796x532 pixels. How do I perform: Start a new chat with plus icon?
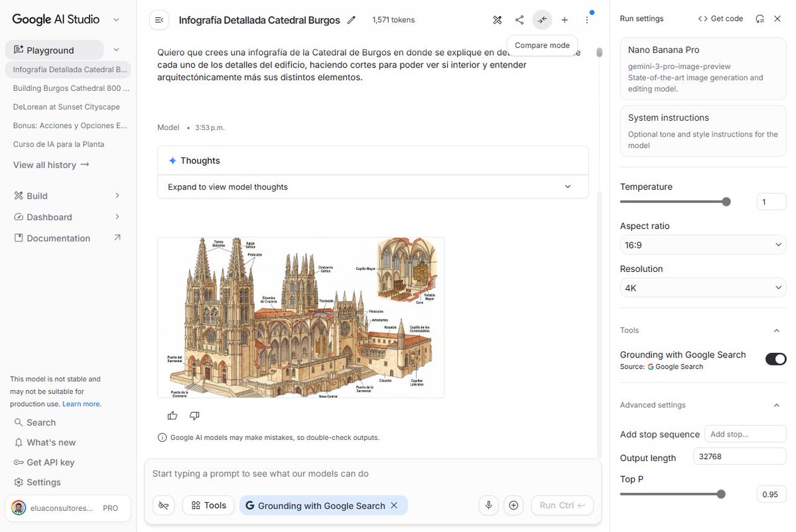(x=564, y=20)
